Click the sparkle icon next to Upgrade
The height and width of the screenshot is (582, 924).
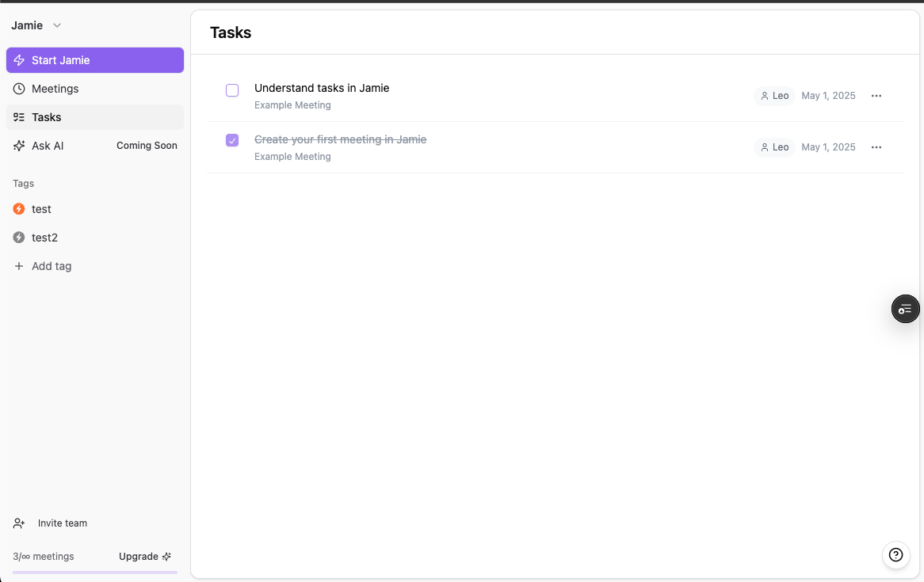[166, 556]
